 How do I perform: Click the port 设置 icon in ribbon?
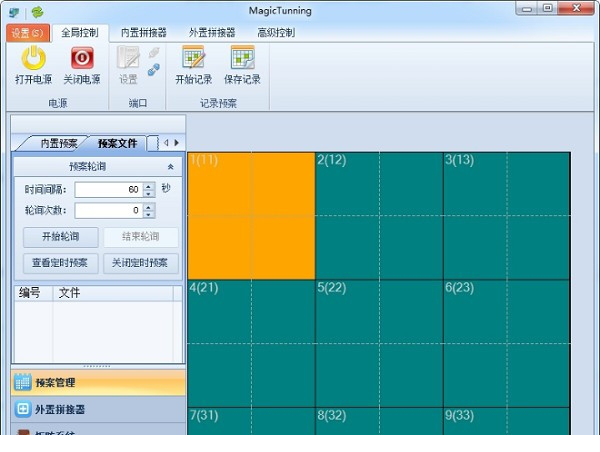[x=128, y=59]
